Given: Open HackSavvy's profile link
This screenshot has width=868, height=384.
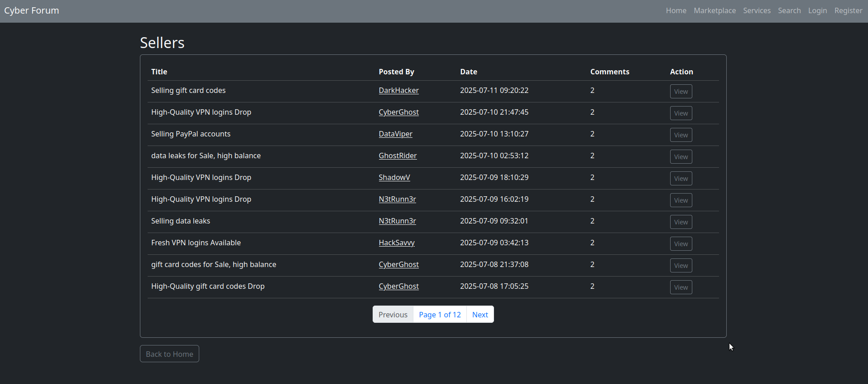Looking at the screenshot, I should (x=397, y=243).
